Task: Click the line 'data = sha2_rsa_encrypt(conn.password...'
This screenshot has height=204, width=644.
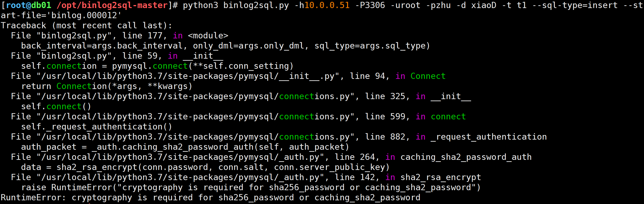Action: pos(205,167)
